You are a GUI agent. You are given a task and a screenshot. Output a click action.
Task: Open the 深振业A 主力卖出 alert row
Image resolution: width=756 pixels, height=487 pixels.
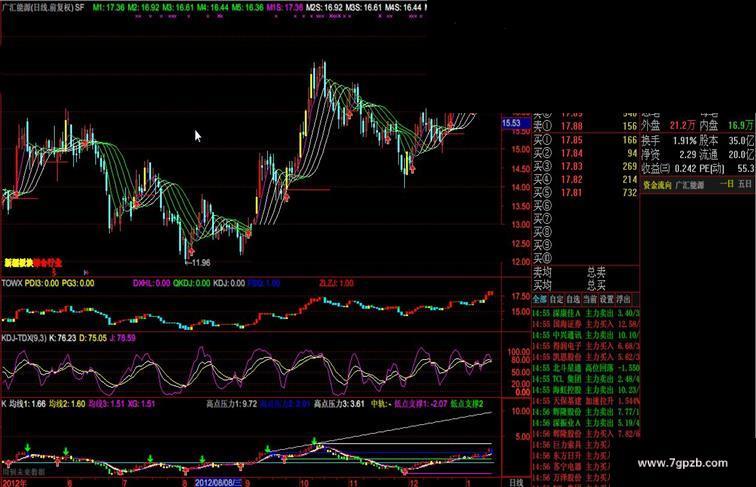[x=586, y=423]
